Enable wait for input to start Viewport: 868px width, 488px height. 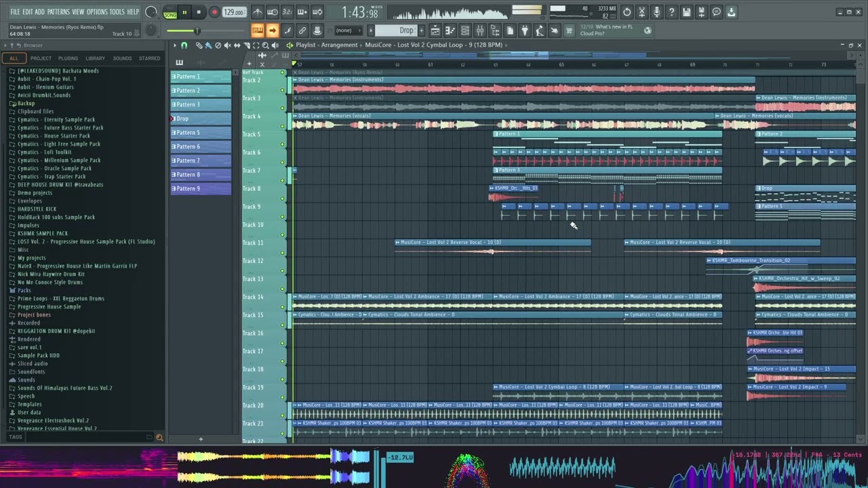pyautogui.click(x=273, y=12)
